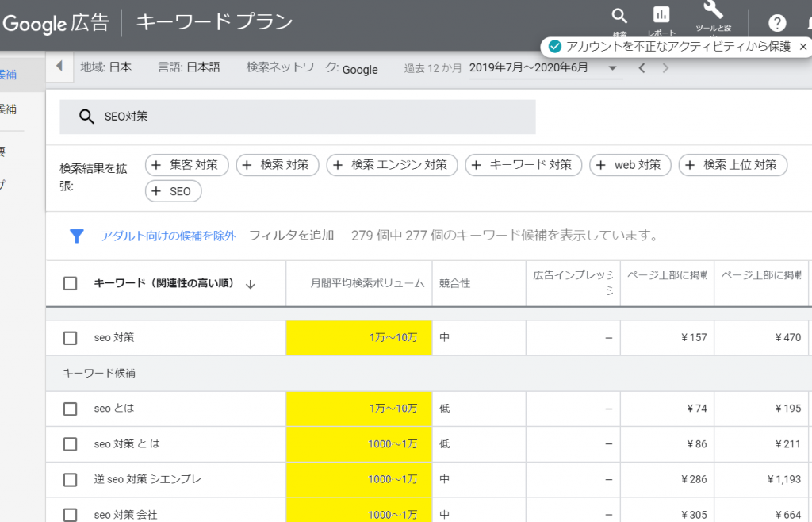Click the blue filter funnel icon

pos(77,236)
